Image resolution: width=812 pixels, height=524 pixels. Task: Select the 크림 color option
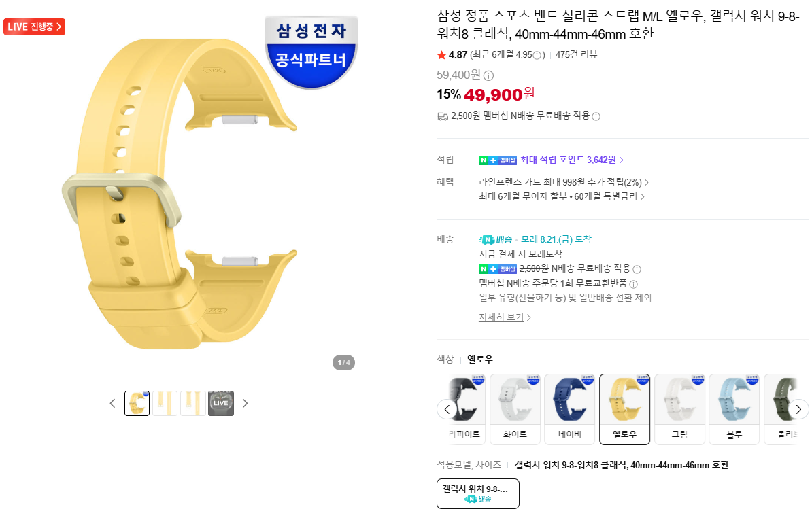point(679,409)
